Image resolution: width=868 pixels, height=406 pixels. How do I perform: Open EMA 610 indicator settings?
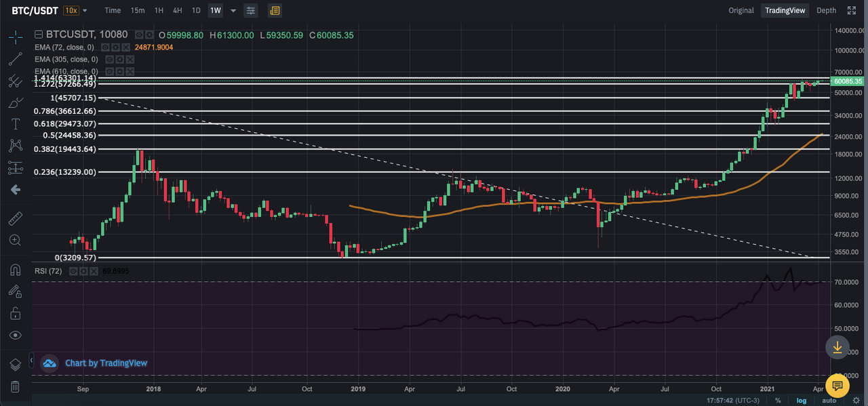[x=119, y=71]
